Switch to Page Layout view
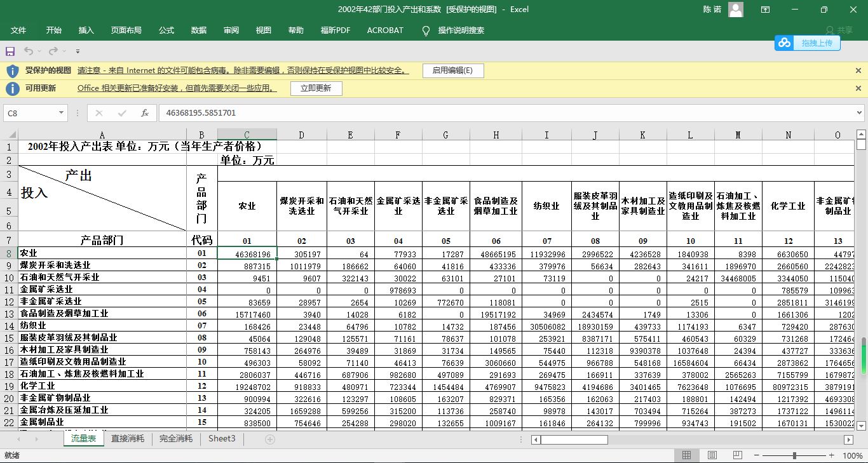Screen dimensions: 868x463 (712, 455)
